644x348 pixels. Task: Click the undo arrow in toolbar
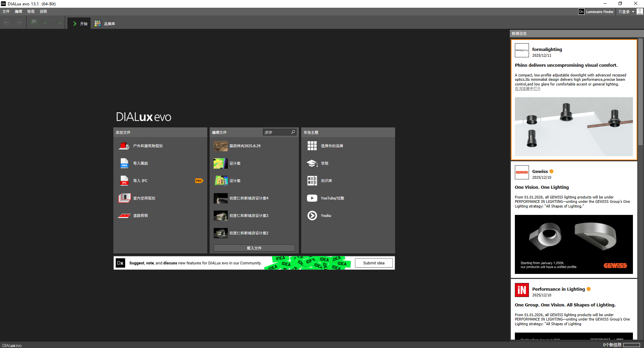(x=46, y=23)
